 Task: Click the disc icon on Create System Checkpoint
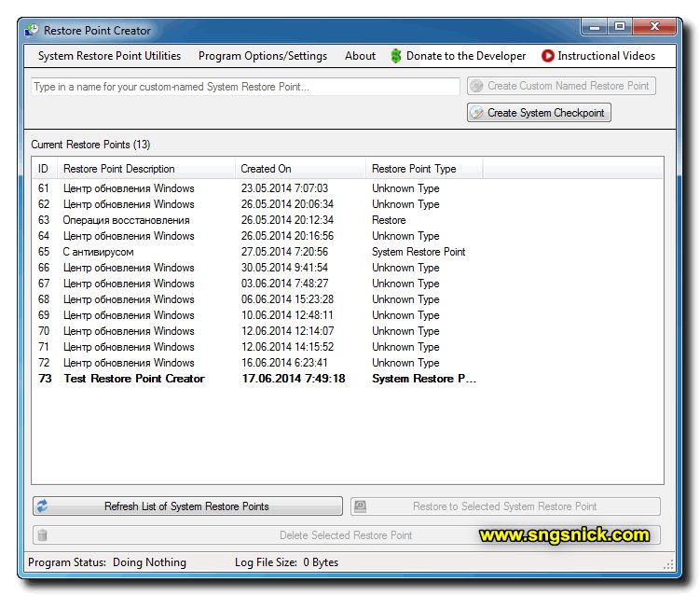(x=477, y=113)
